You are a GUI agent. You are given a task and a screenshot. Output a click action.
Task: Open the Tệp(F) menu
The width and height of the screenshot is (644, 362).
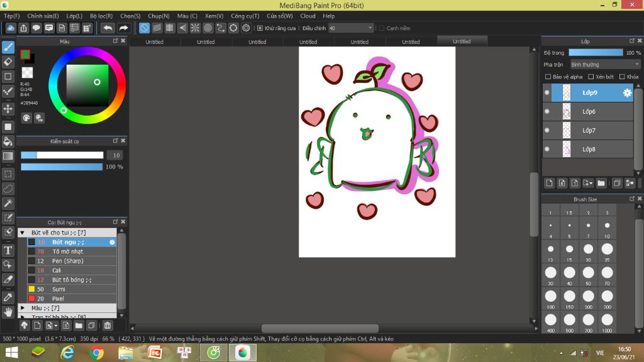click(12, 16)
